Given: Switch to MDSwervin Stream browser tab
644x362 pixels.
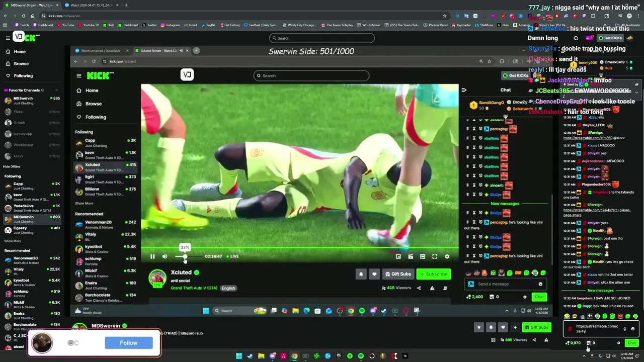Looking at the screenshot, I should [31, 5].
